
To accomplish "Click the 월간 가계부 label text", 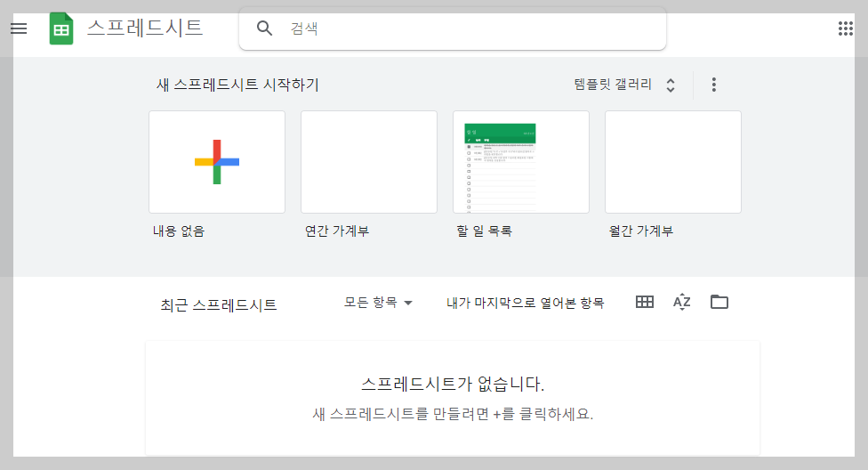I will [641, 231].
